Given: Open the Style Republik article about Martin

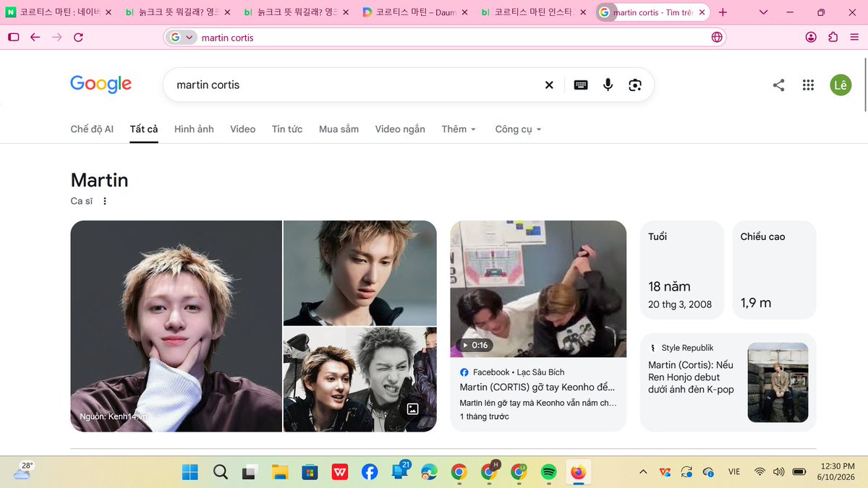Looking at the screenshot, I should tap(728, 382).
